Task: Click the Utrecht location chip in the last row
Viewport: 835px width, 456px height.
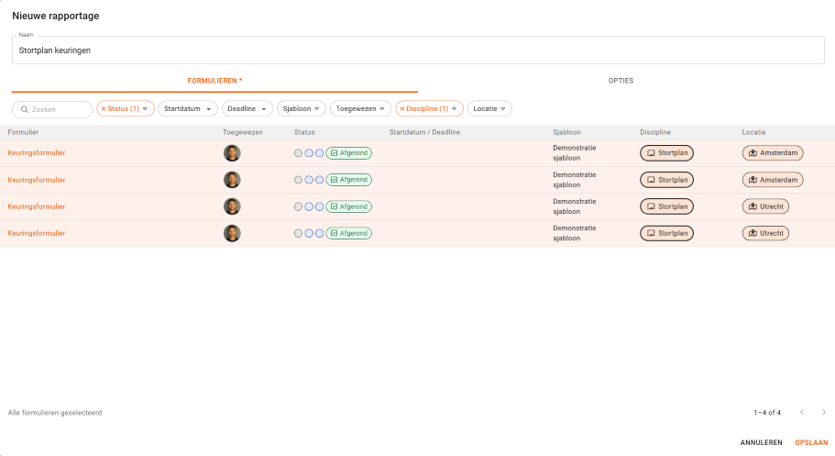Action: (765, 233)
